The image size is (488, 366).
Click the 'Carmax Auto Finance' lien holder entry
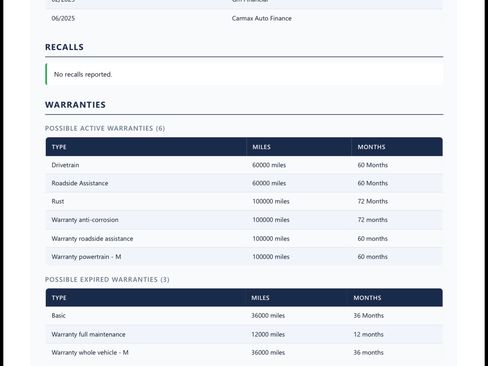coord(262,18)
